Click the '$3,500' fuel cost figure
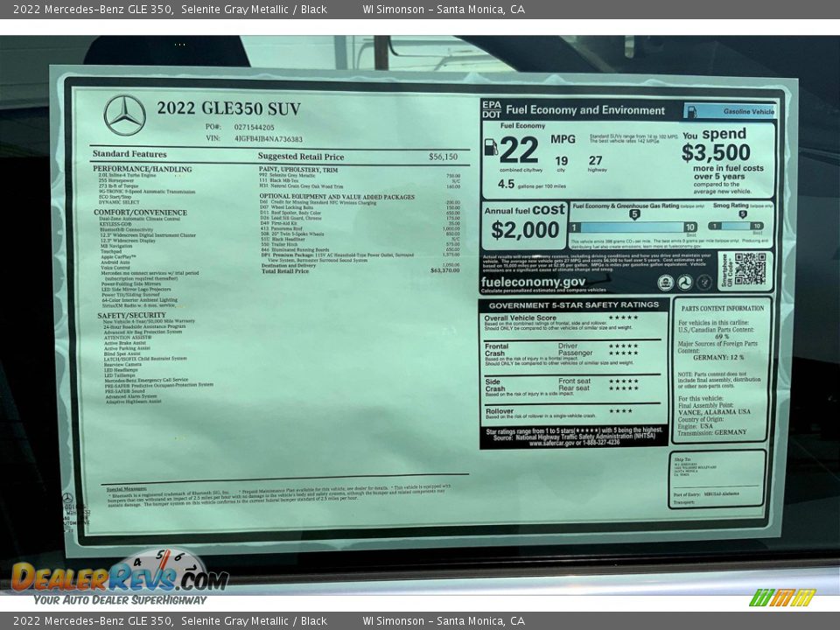The image size is (840, 630). (716, 152)
